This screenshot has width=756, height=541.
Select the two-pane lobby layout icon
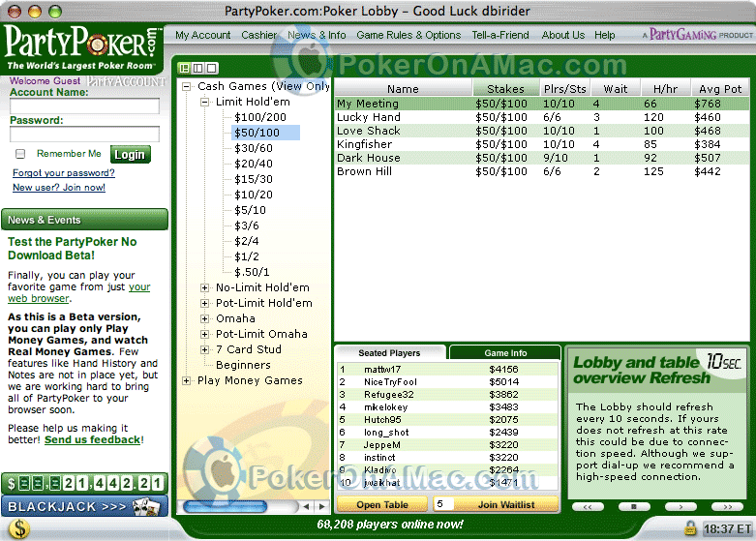click(197, 68)
